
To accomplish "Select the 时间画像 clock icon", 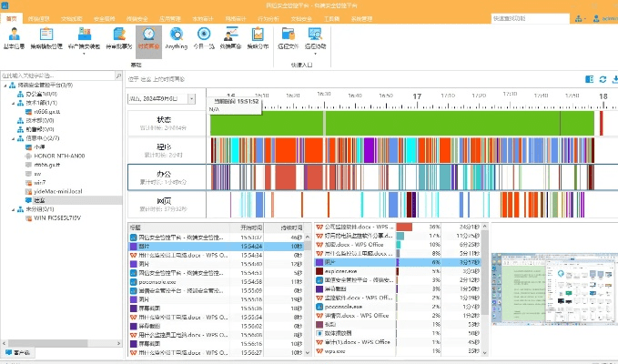I will tap(147, 38).
